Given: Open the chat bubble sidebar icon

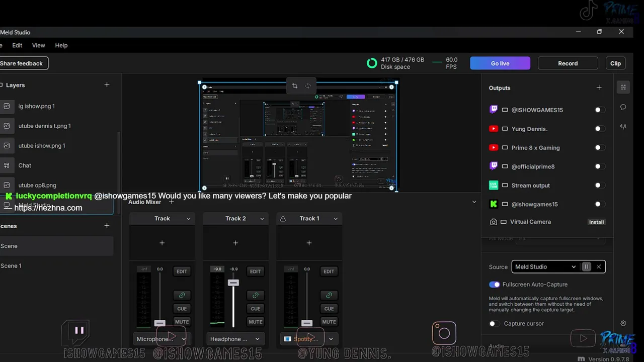Looking at the screenshot, I should [623, 107].
